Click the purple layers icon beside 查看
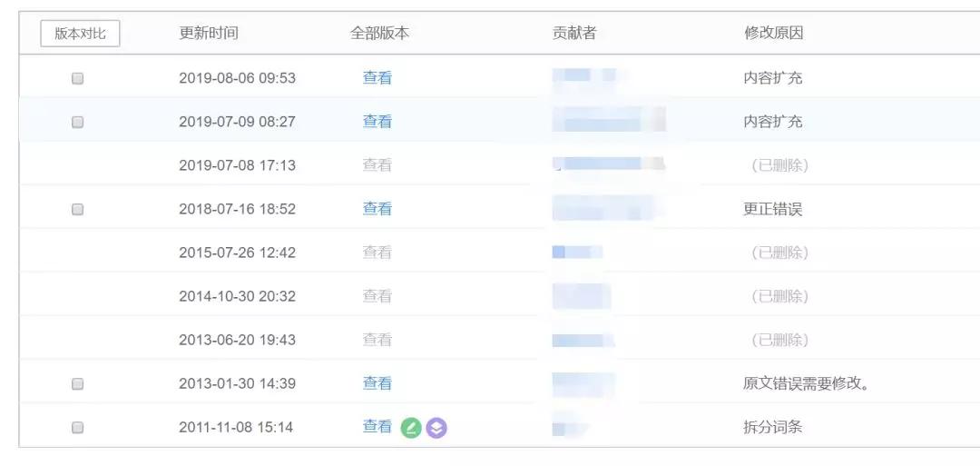 click(x=436, y=428)
